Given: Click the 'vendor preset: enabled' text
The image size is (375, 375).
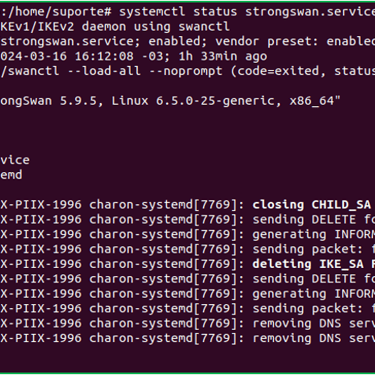Looking at the screenshot, I should tap(295, 41).
